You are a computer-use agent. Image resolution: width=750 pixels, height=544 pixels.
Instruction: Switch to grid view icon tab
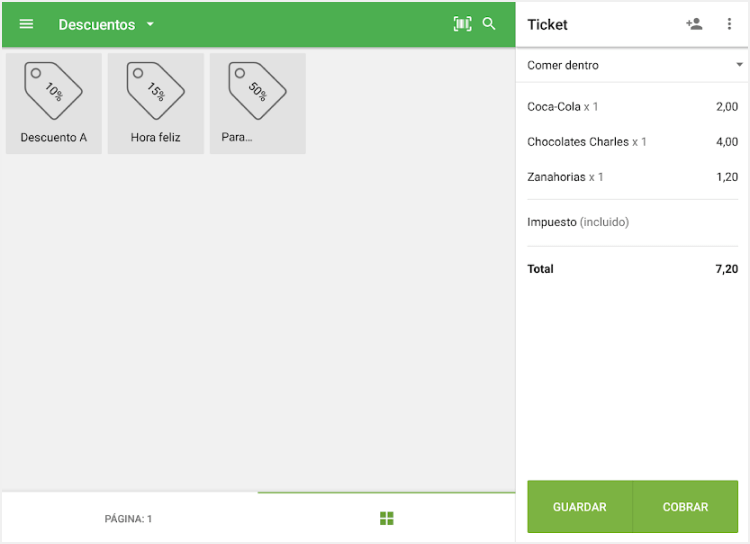386,518
